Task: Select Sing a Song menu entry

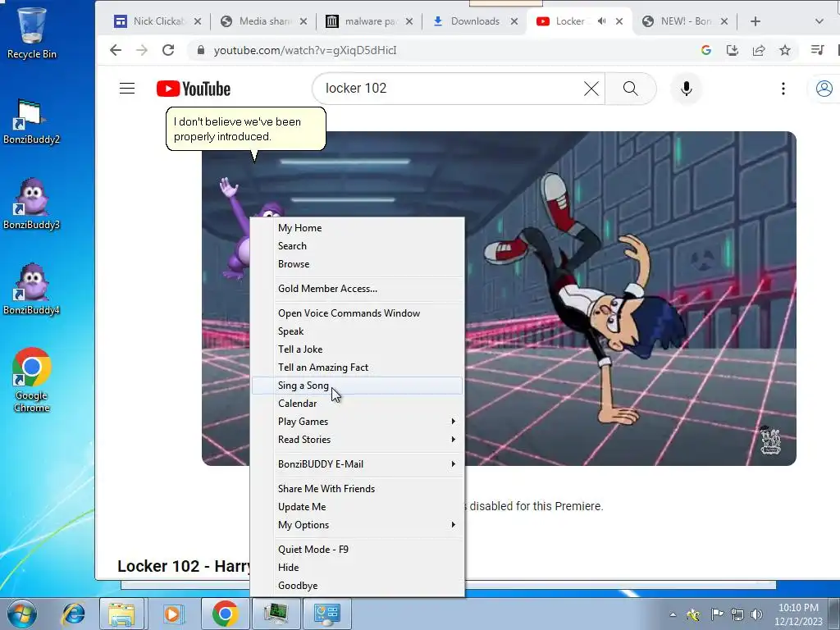Action: pyautogui.click(x=357, y=386)
